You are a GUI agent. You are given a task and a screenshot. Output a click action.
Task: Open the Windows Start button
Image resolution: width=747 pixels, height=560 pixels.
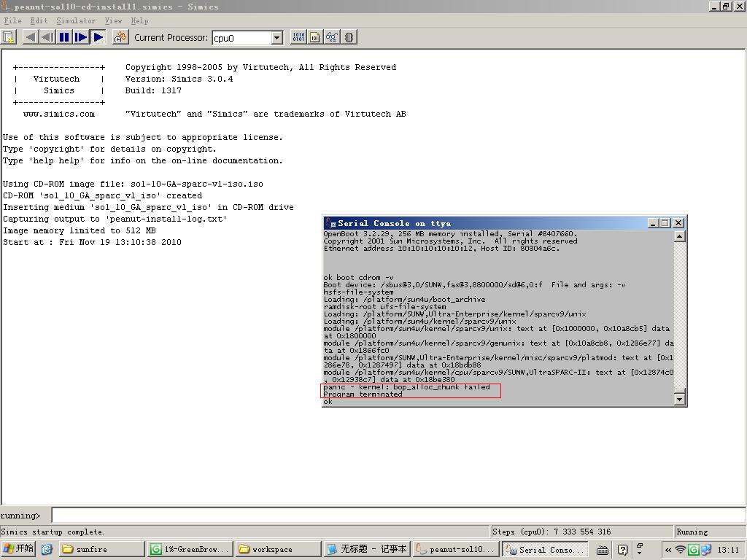click(18, 549)
